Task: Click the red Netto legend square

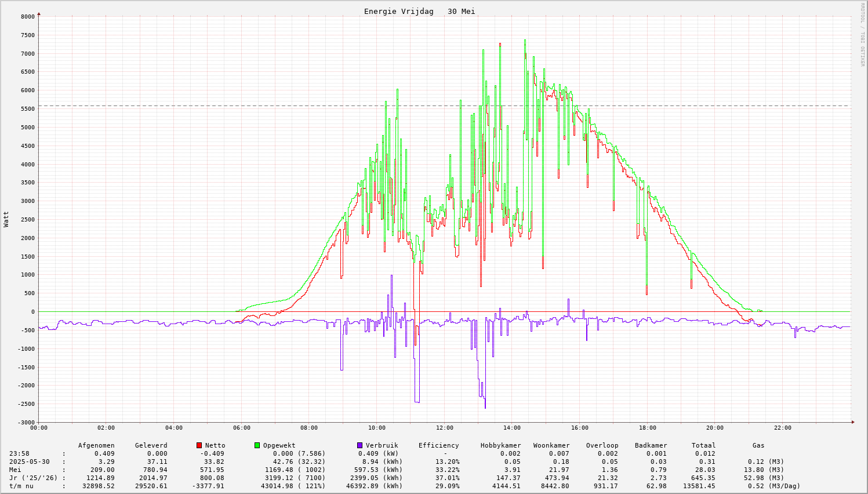Action: tap(199, 445)
